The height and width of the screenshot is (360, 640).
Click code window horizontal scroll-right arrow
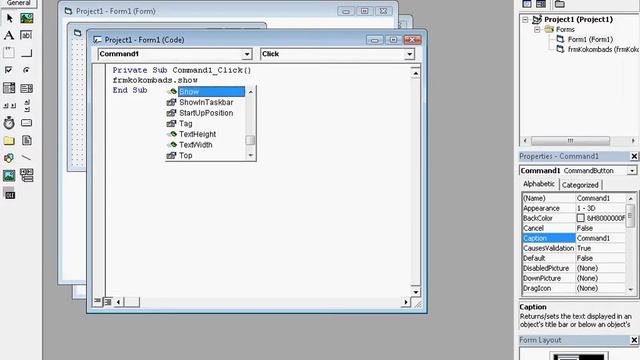coord(406,302)
